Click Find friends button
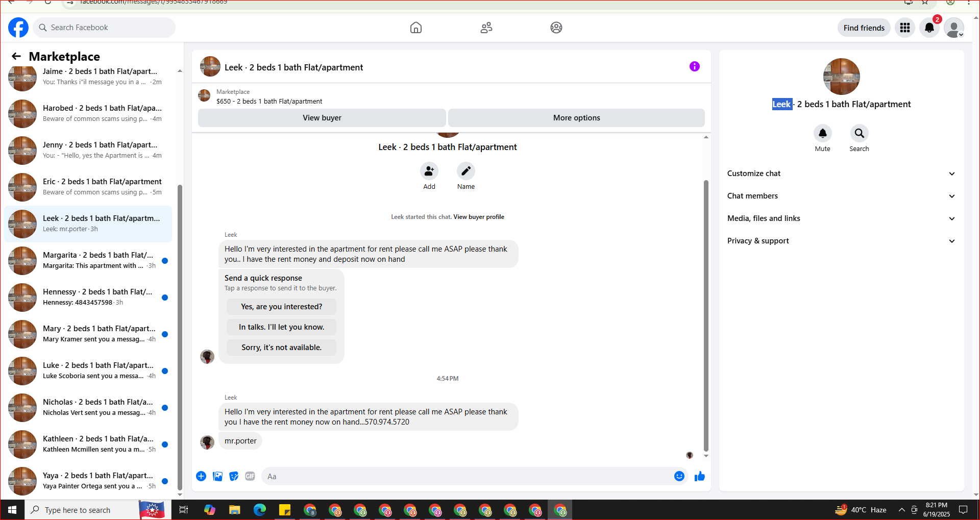 864,28
